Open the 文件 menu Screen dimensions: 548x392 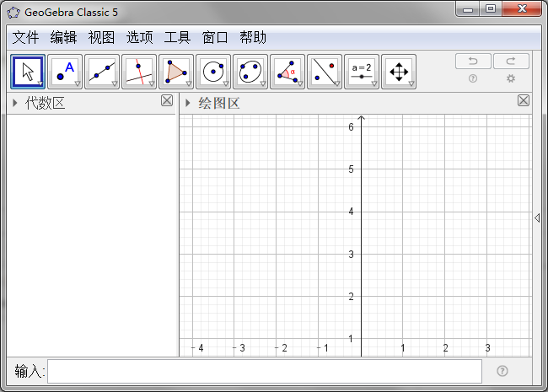pyautogui.click(x=26, y=37)
